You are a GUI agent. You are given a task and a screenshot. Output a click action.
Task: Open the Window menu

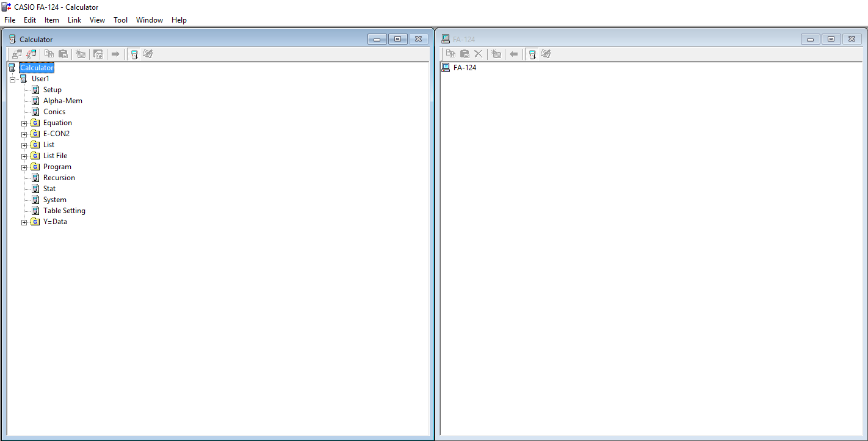tap(150, 20)
